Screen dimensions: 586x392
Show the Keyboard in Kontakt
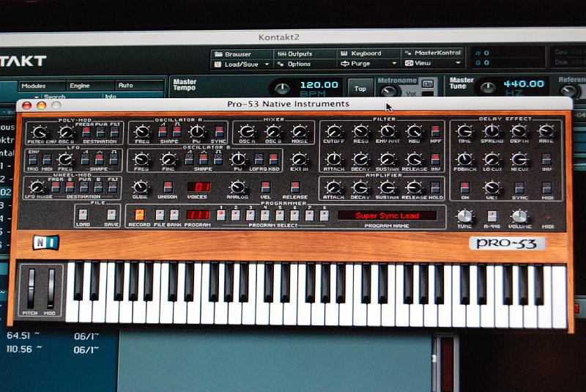[x=361, y=53]
